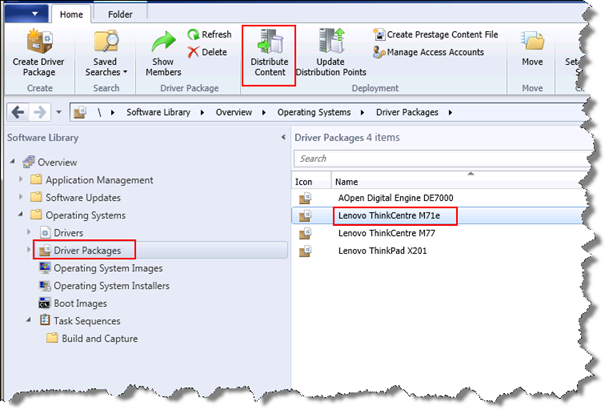Click the driver packages Search field
The image size is (605, 410).
pos(442,159)
